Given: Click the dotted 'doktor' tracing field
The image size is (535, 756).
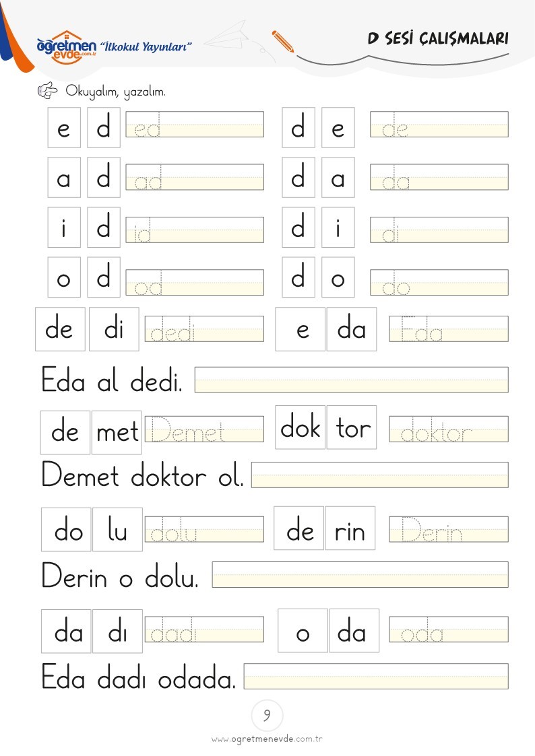Looking at the screenshot, I should (449, 429).
